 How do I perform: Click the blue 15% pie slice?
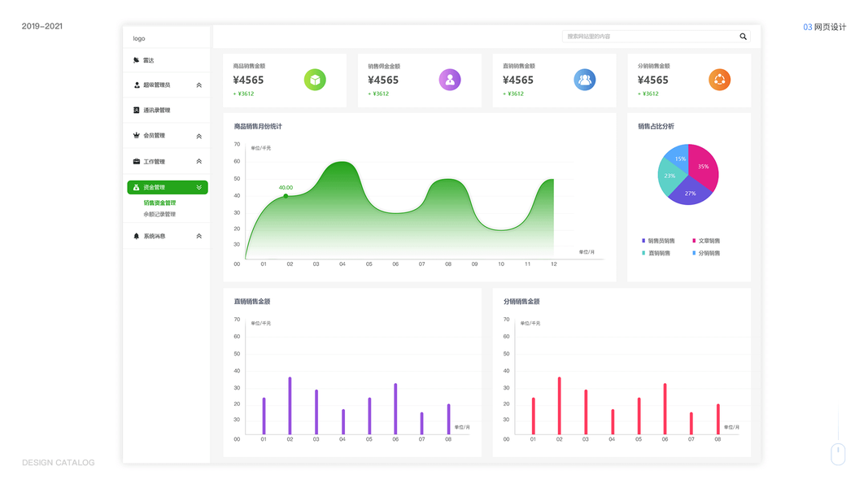[x=678, y=157]
